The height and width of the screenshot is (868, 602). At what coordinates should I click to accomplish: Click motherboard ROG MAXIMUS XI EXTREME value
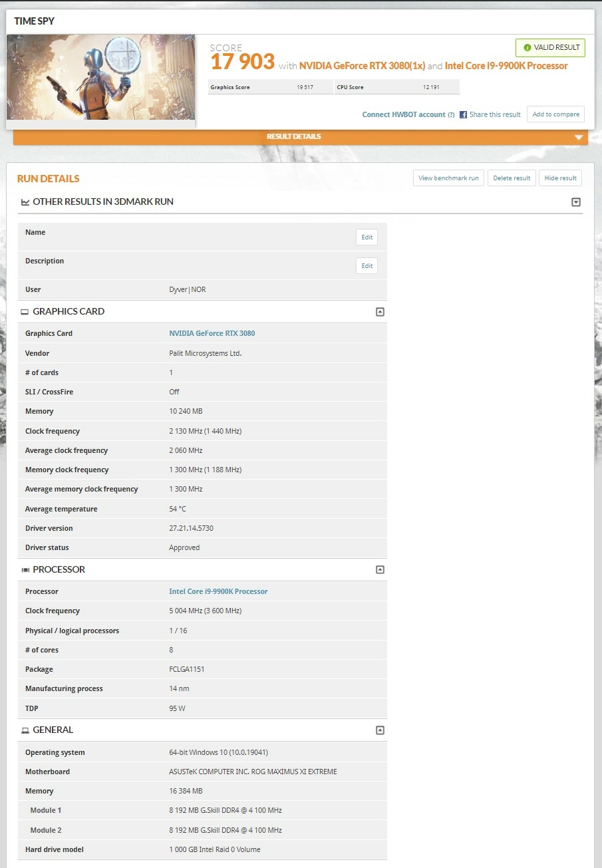coord(253,772)
